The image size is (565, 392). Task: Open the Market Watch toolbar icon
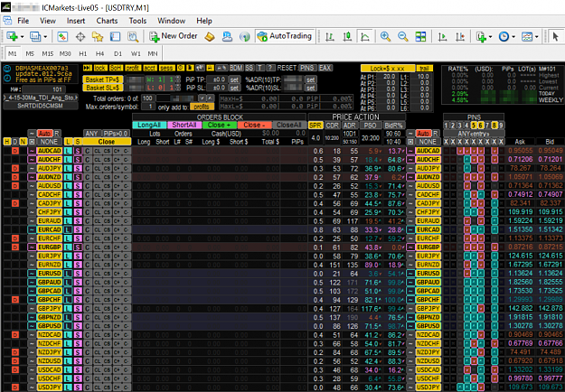click(x=62, y=36)
